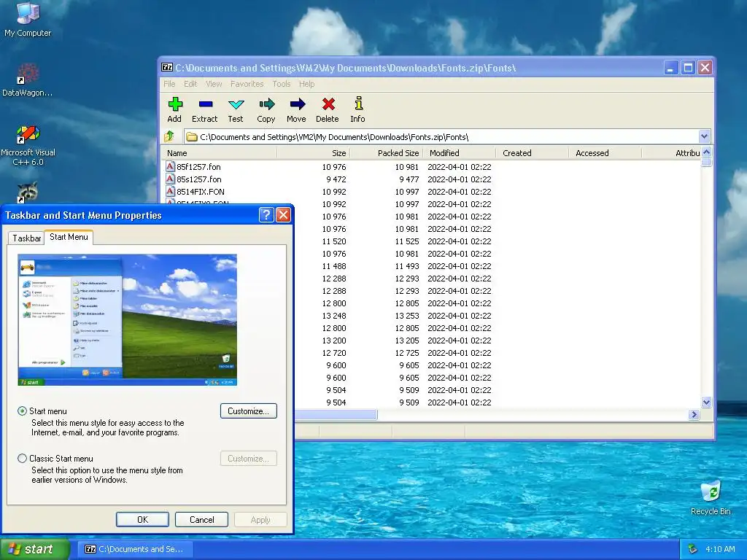This screenshot has height=560, width=747.
Task: Launch Microsoft Visual C++ 6.0 shortcut
Action: [x=28, y=145]
